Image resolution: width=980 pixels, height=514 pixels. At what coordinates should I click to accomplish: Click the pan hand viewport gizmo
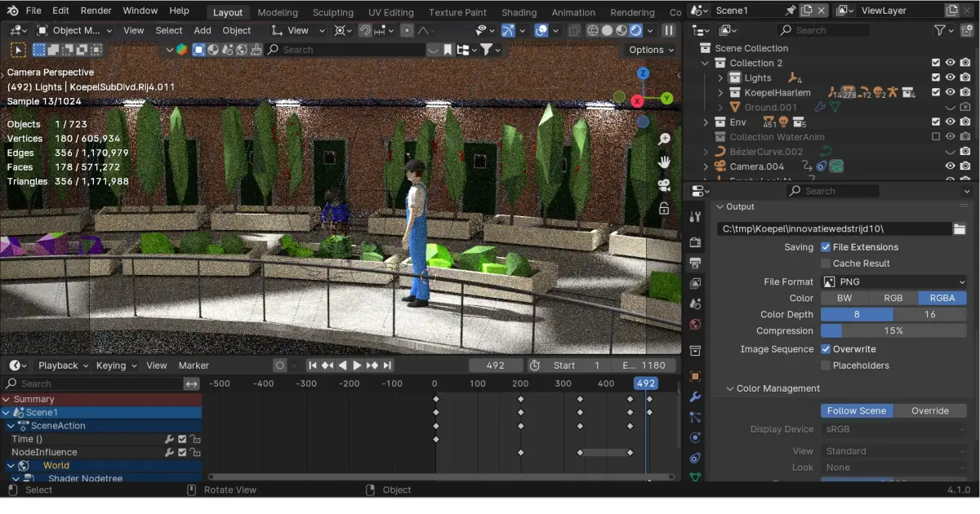point(665,162)
